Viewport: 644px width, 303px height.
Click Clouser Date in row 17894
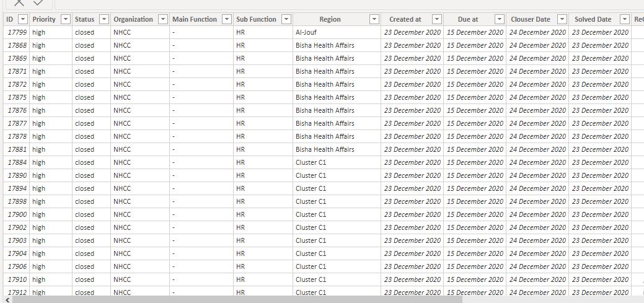point(537,188)
